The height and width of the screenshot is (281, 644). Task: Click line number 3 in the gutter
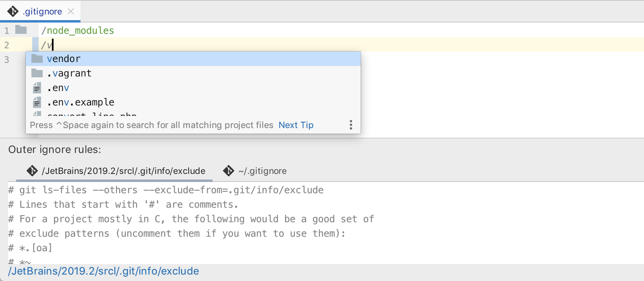pyautogui.click(x=6, y=60)
